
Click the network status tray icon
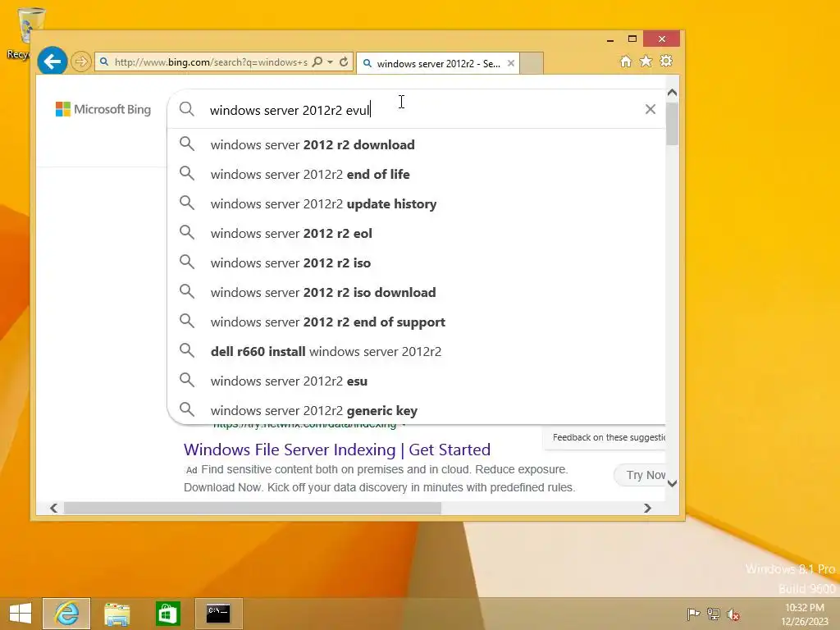[x=713, y=614]
